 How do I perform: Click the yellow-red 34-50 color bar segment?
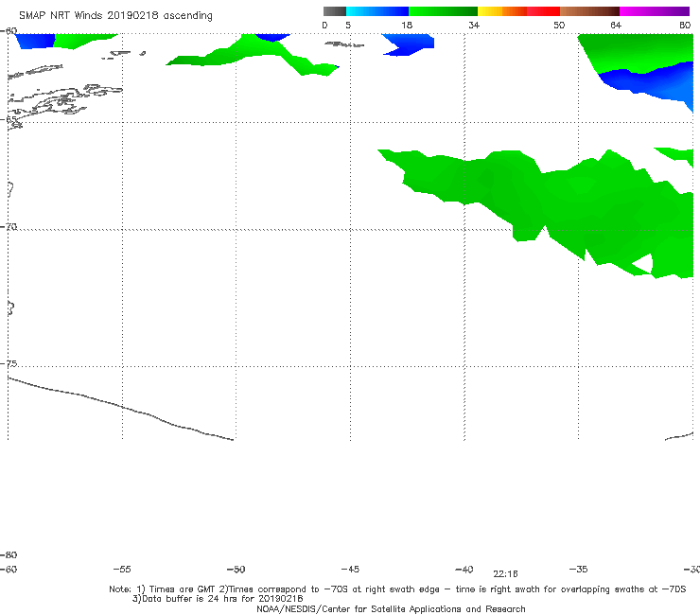pyautogui.click(x=518, y=11)
